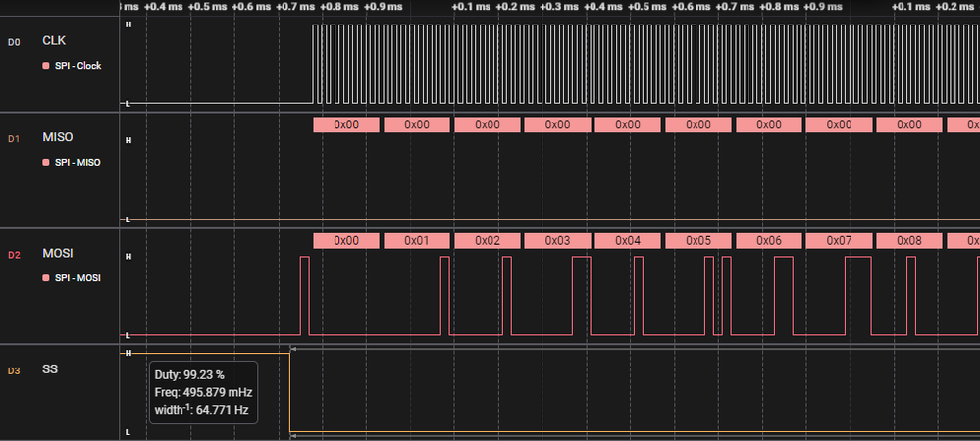Click the Duty: 99.23 % measurement
980x441 pixels.
click(189, 375)
